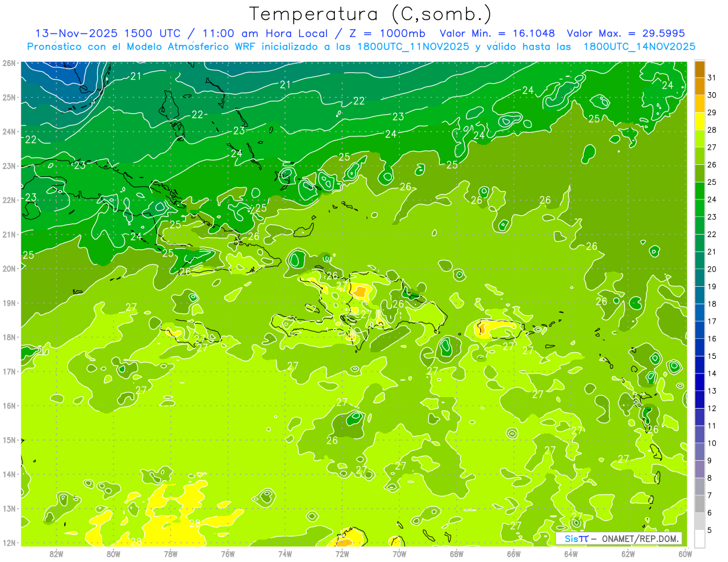Click the '12N' latitude axis label
Viewport: 728px width, 562px height.
tap(8, 543)
